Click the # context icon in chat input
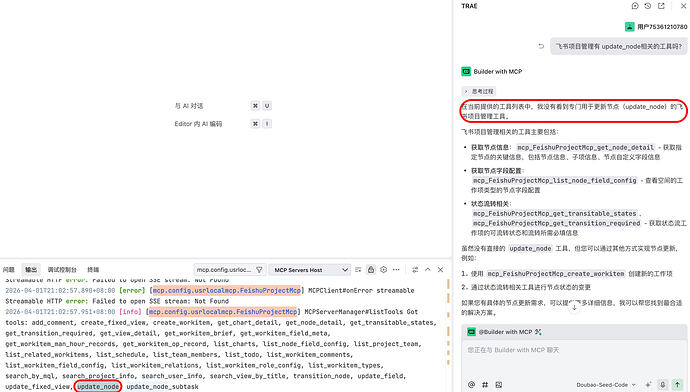 (485, 385)
